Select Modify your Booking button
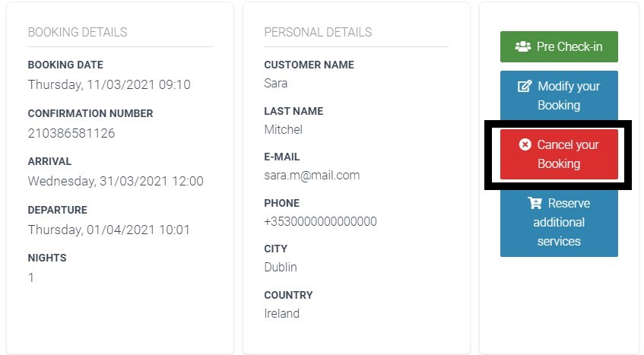 coord(559,96)
